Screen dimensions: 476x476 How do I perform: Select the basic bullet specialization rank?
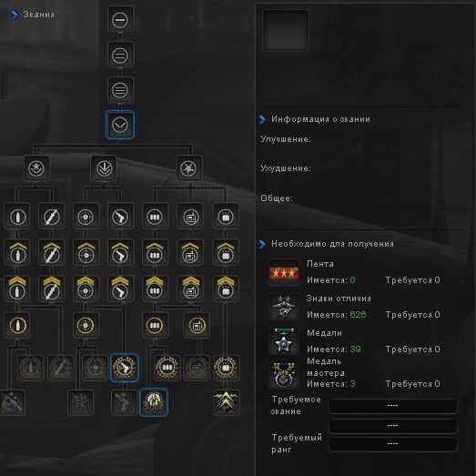coord(16,217)
